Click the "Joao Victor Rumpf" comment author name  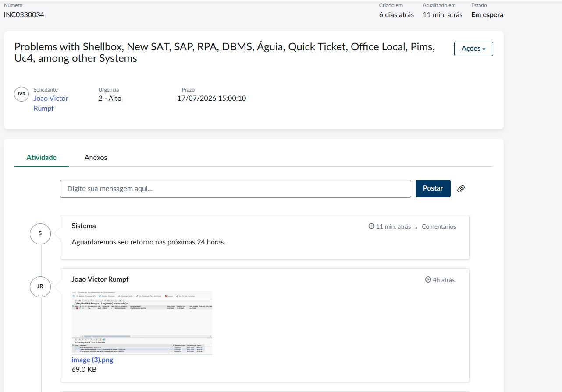tap(100, 279)
